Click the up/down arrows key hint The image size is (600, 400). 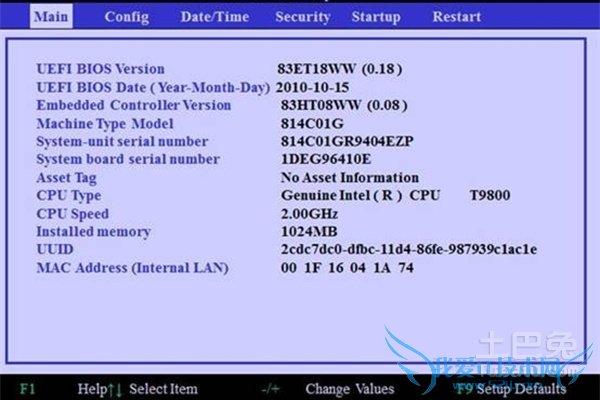[x=115, y=390]
